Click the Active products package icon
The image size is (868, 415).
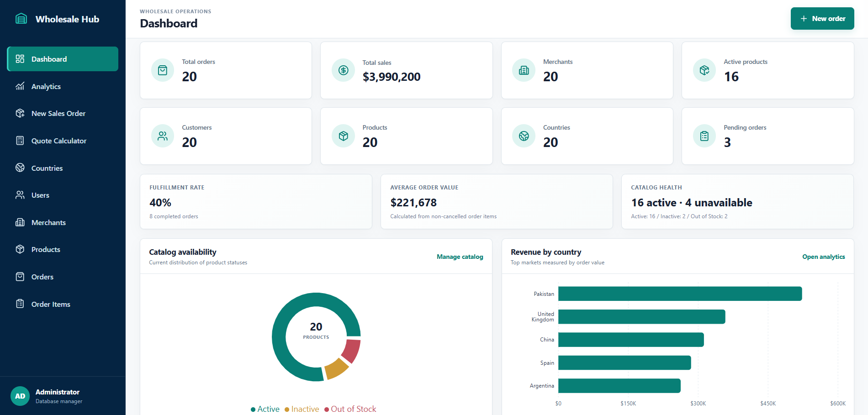704,70
